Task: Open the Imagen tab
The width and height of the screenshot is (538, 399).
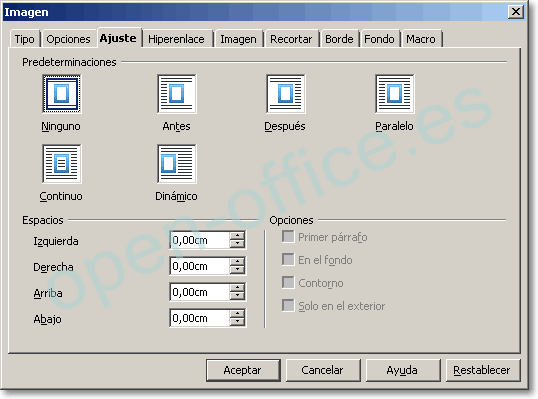Action: 238,39
